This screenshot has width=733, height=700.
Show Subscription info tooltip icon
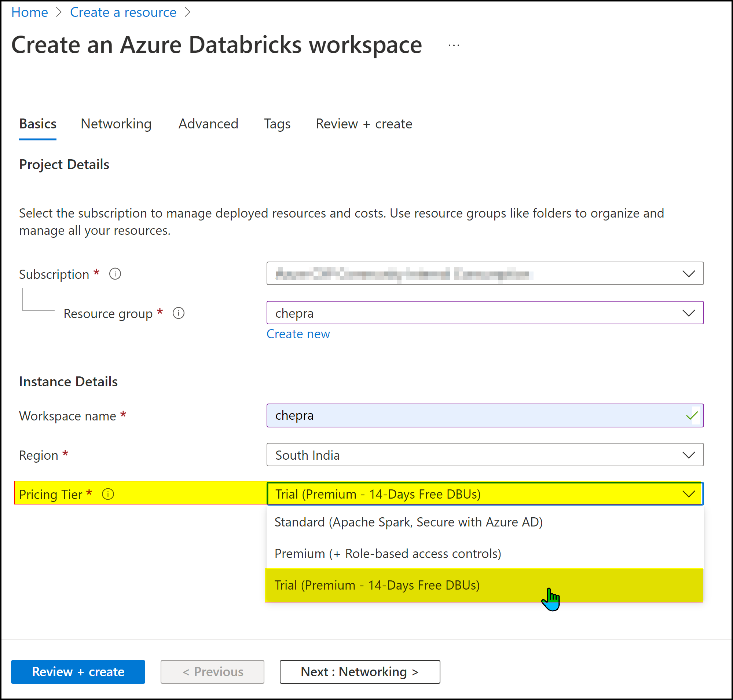click(x=115, y=274)
